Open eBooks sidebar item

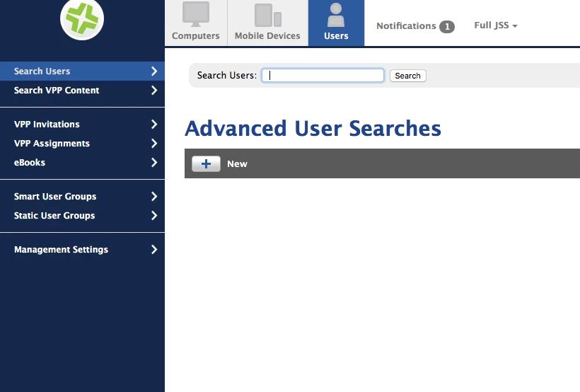click(82, 162)
